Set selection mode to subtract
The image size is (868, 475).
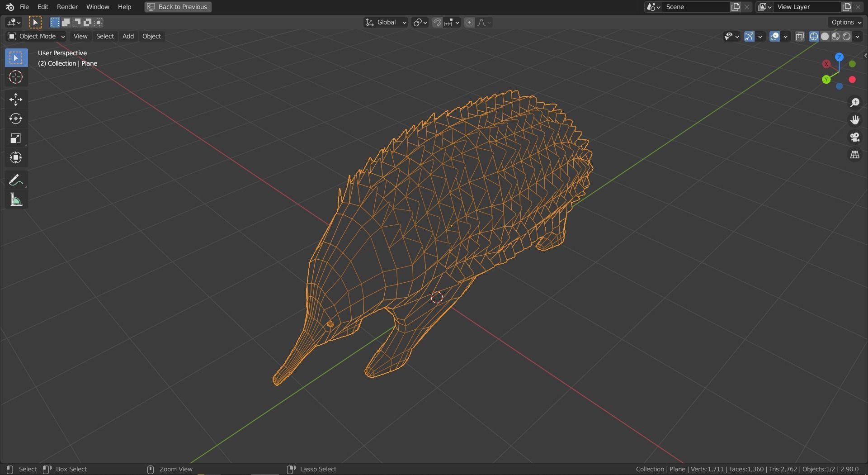pyautogui.click(x=76, y=22)
